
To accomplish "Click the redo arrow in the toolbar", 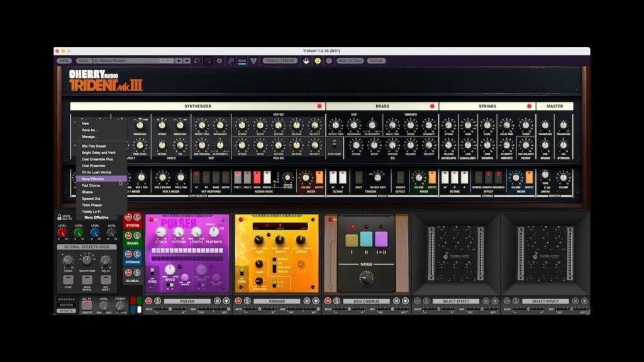I will (x=208, y=61).
